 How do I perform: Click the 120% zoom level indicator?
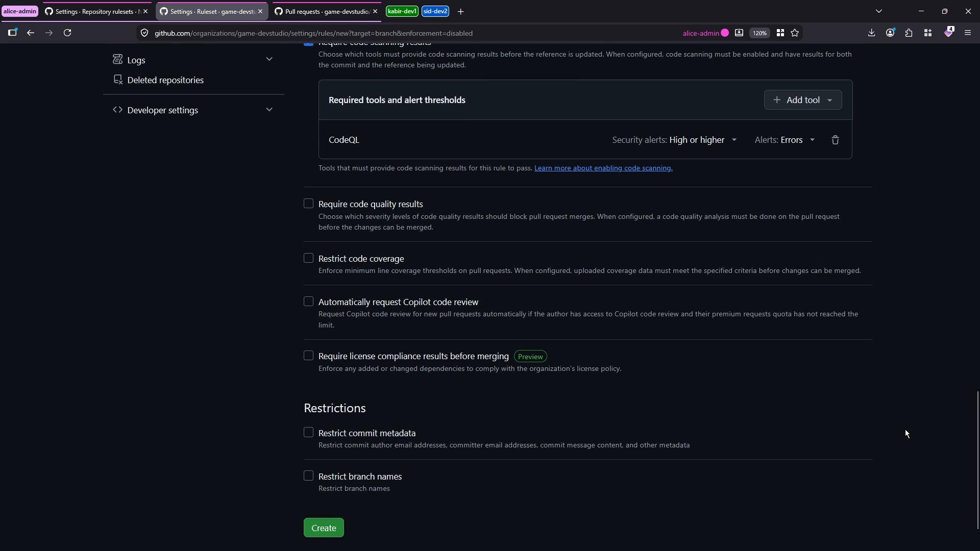[759, 33]
